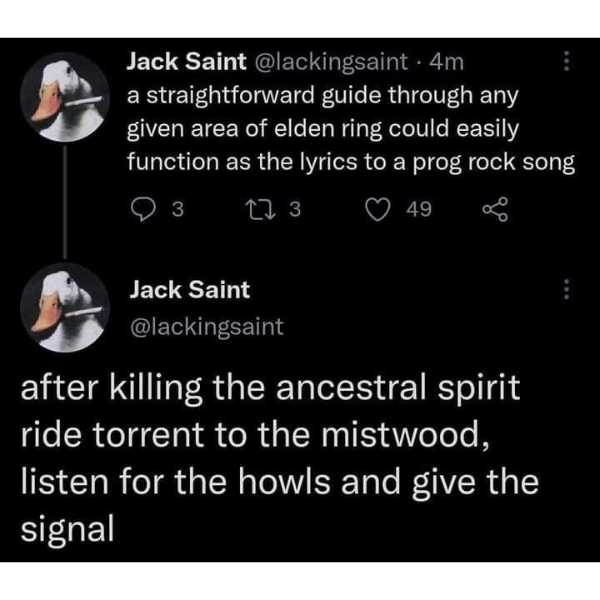Screen dimensions: 600x600
Task: Click the reply speech bubble icon
Action: [143, 209]
